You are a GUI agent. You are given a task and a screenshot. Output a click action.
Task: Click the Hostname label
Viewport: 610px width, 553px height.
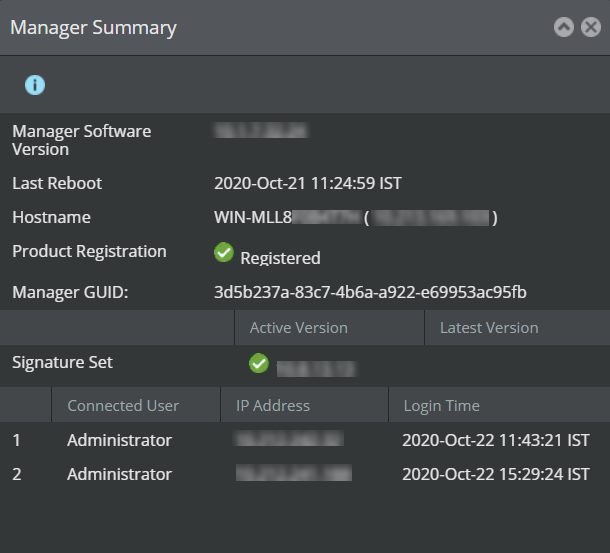pyautogui.click(x=51, y=217)
